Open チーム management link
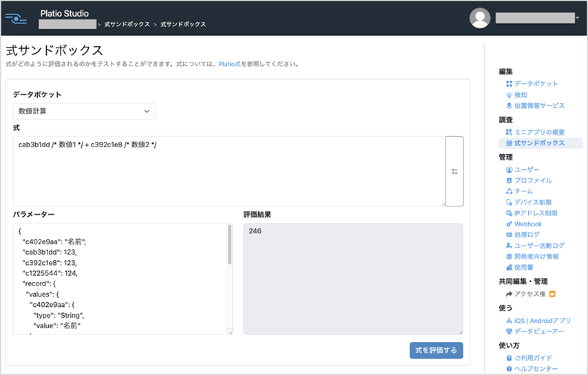This screenshot has height=375, width=588. pos(523,191)
